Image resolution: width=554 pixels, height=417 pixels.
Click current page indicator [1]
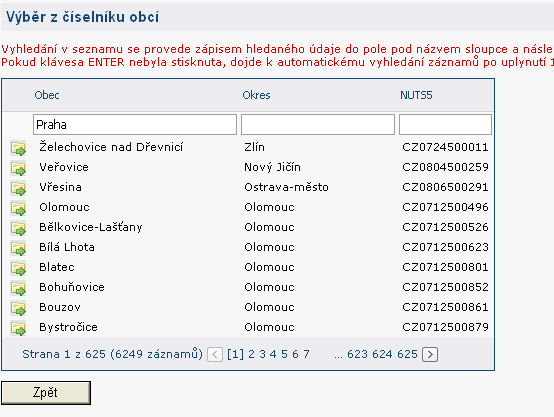click(x=235, y=354)
